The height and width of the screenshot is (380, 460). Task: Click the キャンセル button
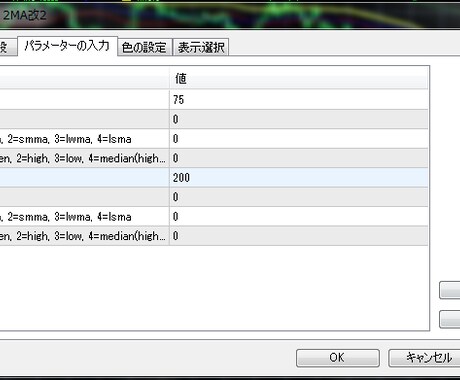425,358
